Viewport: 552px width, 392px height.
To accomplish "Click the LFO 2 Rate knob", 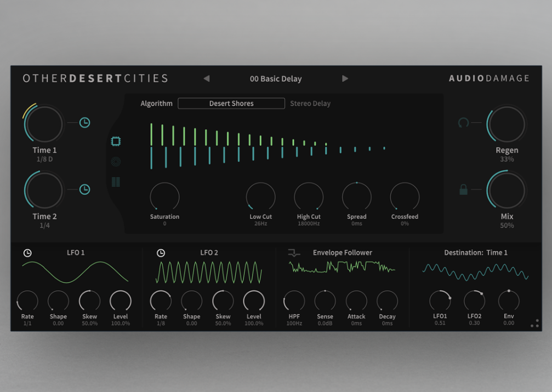I will pos(161,301).
